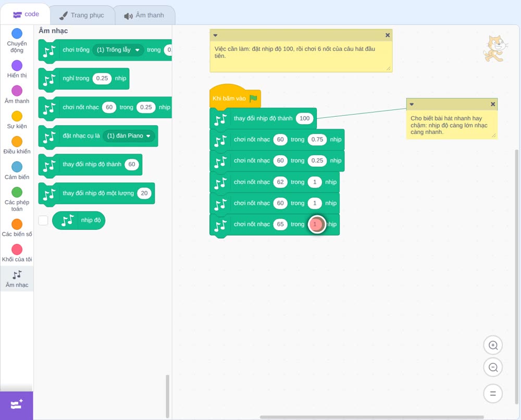Open the add extension button
The height and width of the screenshot is (420, 521).
[x=17, y=405]
